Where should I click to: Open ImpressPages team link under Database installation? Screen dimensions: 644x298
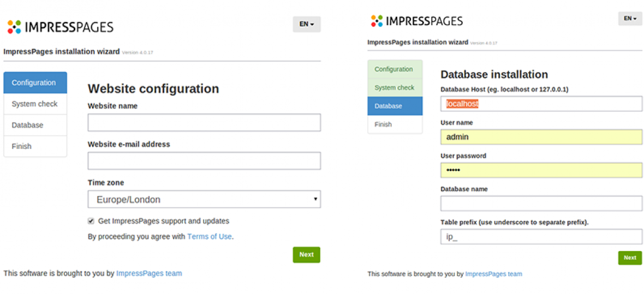click(x=494, y=274)
